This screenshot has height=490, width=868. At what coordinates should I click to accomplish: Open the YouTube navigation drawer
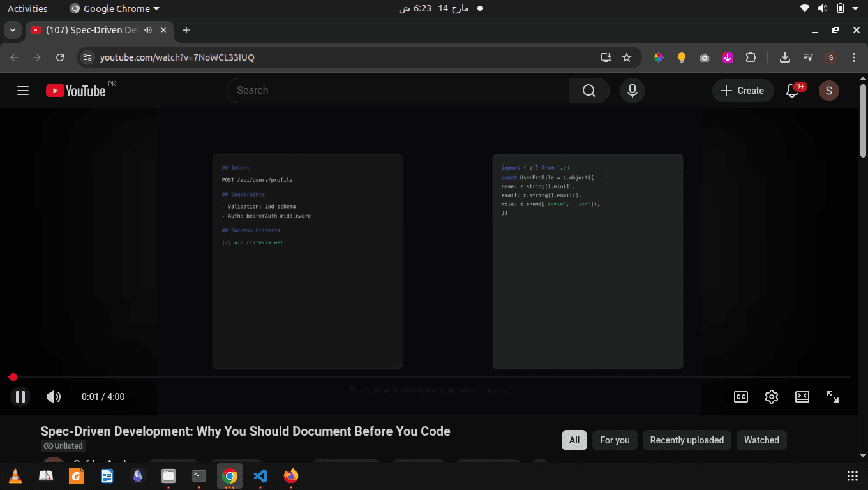23,90
